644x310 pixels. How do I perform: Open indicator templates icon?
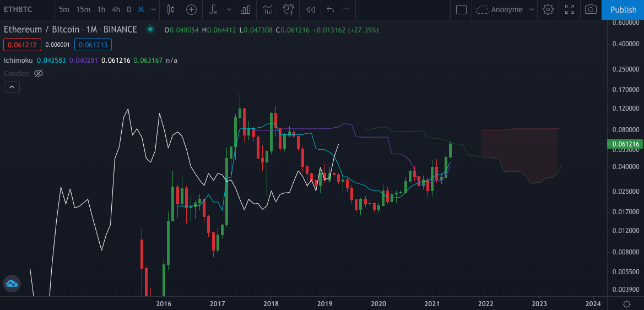click(x=267, y=9)
